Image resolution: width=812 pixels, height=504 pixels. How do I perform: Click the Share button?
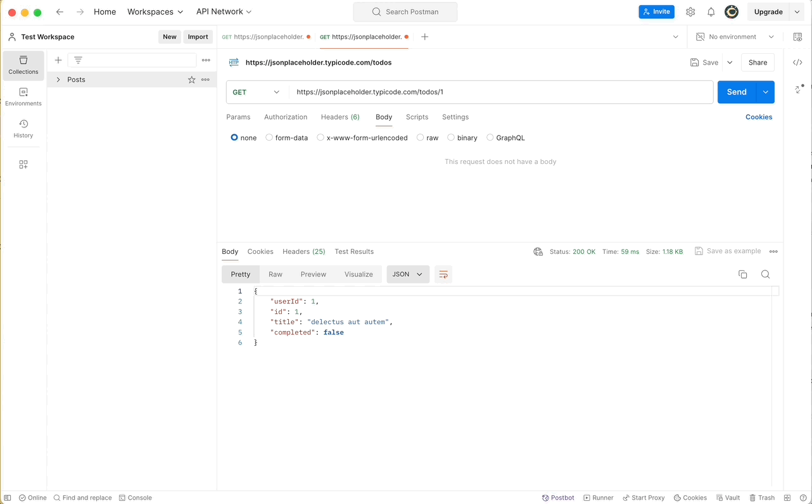click(x=758, y=63)
